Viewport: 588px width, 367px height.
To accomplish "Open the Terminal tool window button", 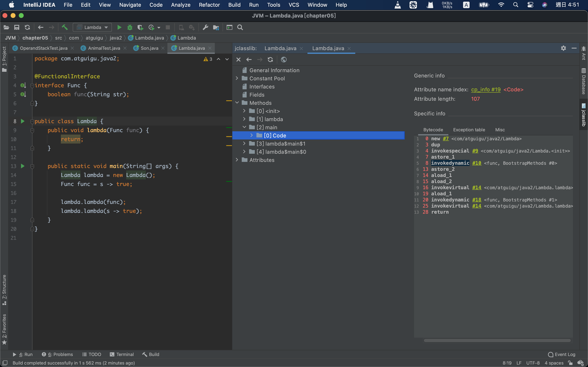I will point(122,354).
